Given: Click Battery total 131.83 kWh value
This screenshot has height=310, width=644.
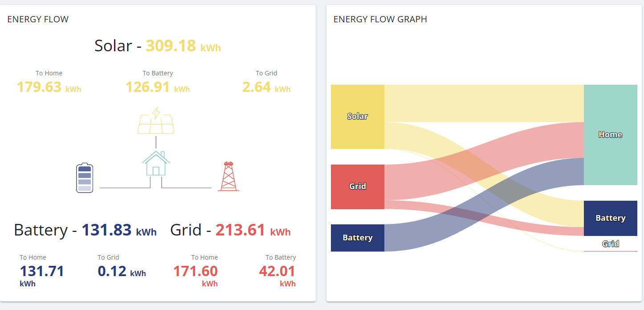Looking at the screenshot, I should pos(119,230).
